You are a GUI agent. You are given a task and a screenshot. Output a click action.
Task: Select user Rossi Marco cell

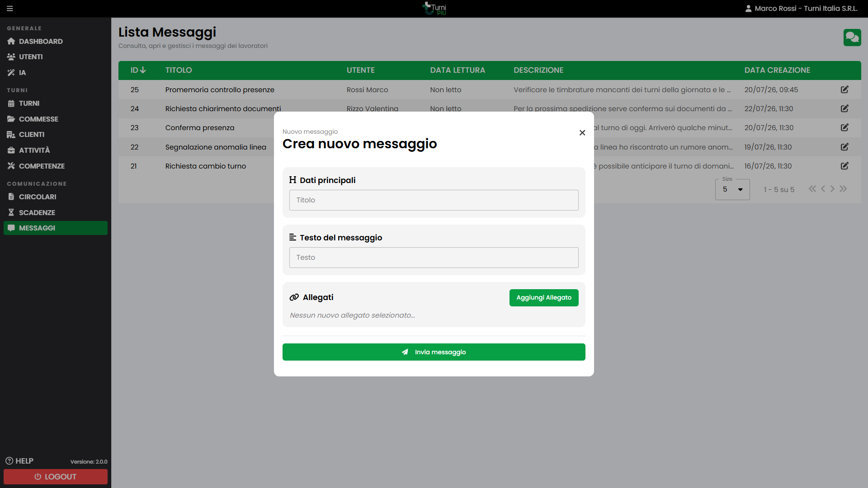[x=368, y=89]
